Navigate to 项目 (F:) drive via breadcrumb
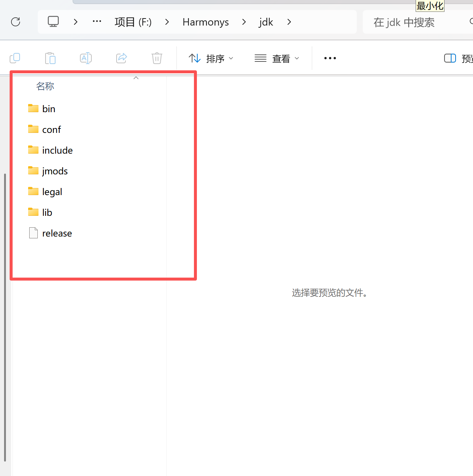Image resolution: width=473 pixels, height=476 pixels. (x=133, y=22)
